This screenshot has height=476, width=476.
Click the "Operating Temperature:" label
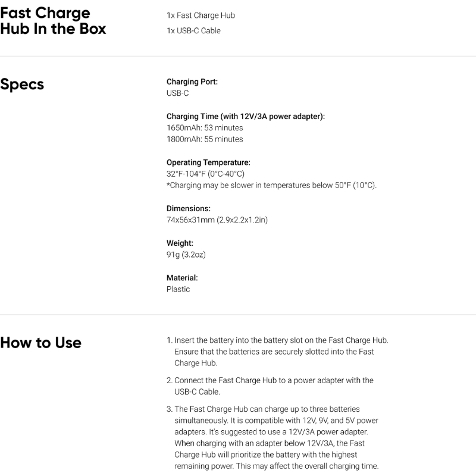pyautogui.click(x=208, y=162)
